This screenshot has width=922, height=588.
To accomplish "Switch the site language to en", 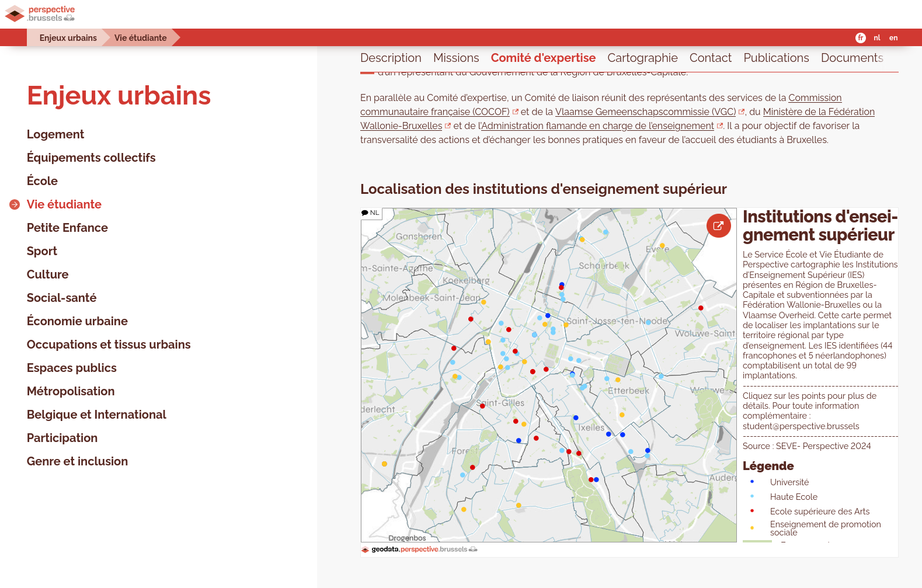I will (893, 38).
